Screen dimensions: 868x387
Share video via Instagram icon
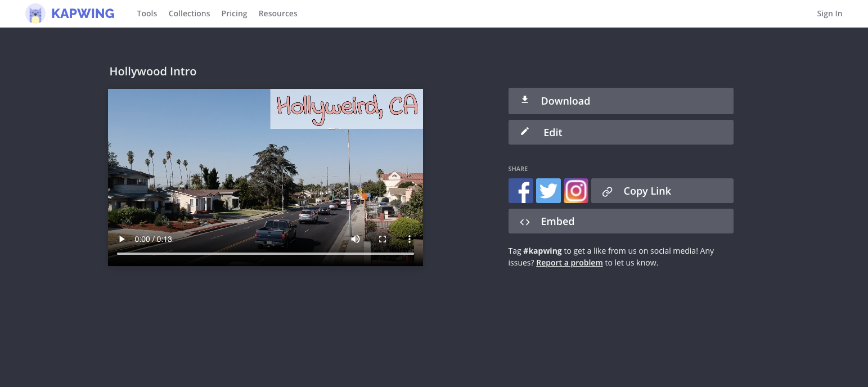pyautogui.click(x=575, y=191)
